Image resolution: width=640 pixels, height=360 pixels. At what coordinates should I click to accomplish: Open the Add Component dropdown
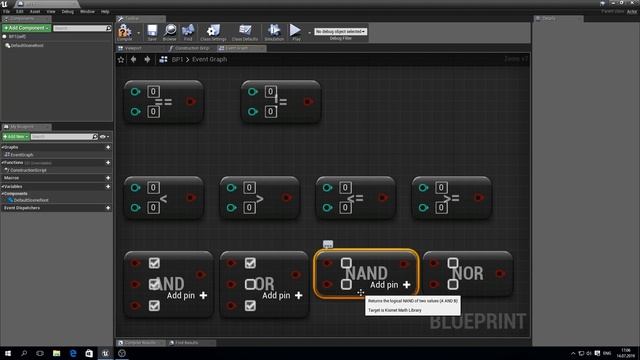tap(26, 28)
